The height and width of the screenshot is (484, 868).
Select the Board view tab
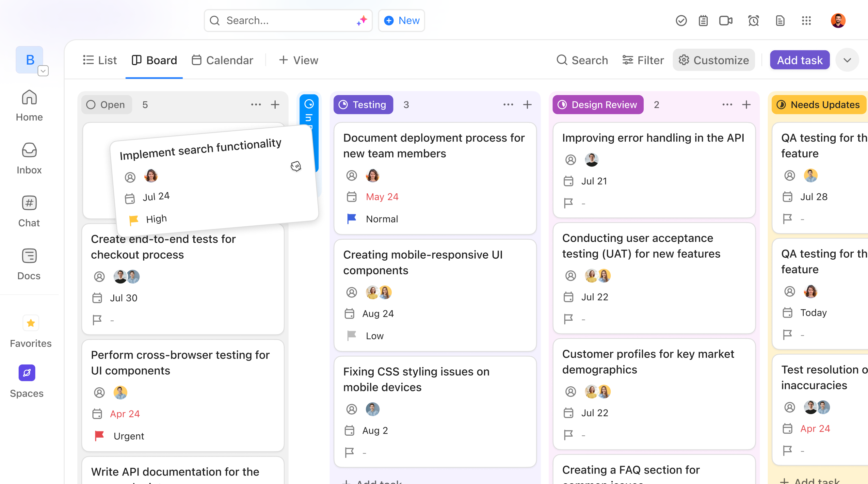tap(154, 60)
